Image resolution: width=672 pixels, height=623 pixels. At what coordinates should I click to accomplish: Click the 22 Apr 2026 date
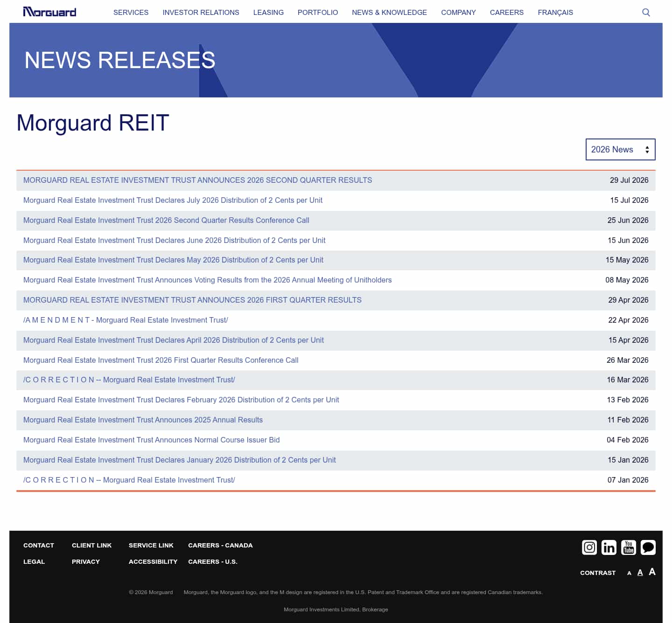coord(628,320)
